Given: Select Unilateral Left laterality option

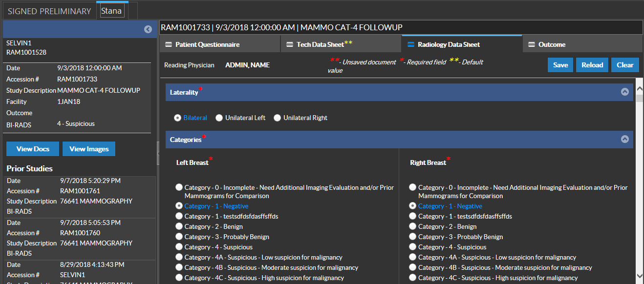Looking at the screenshot, I should (219, 118).
